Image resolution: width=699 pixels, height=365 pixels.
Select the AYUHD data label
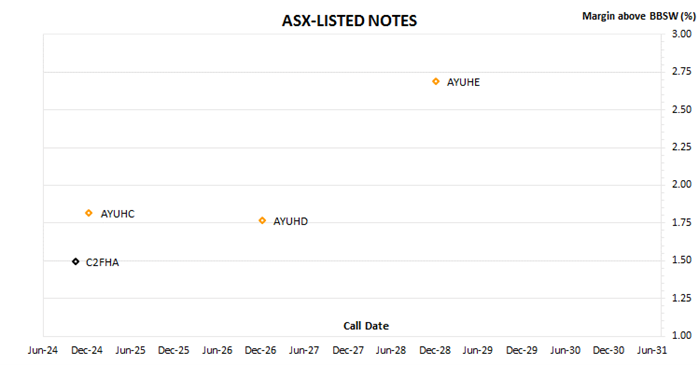(x=290, y=221)
